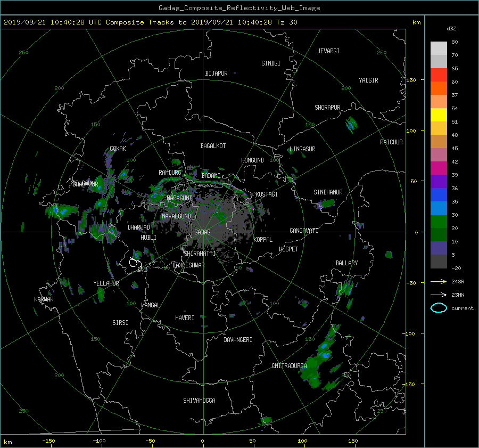Click the RAMDURG label
Screen dimensions: 479x448
click(x=170, y=173)
